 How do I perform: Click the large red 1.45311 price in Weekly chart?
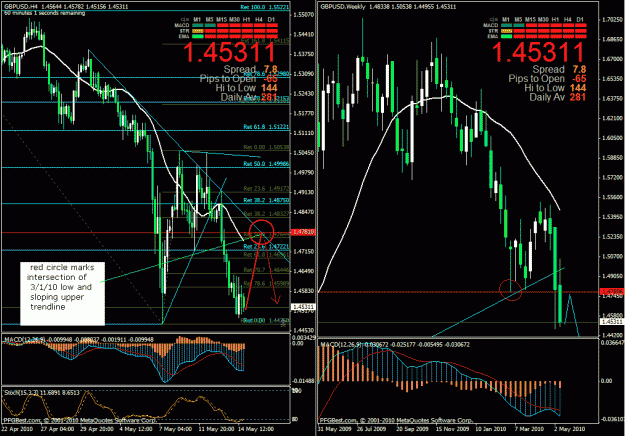pos(538,52)
